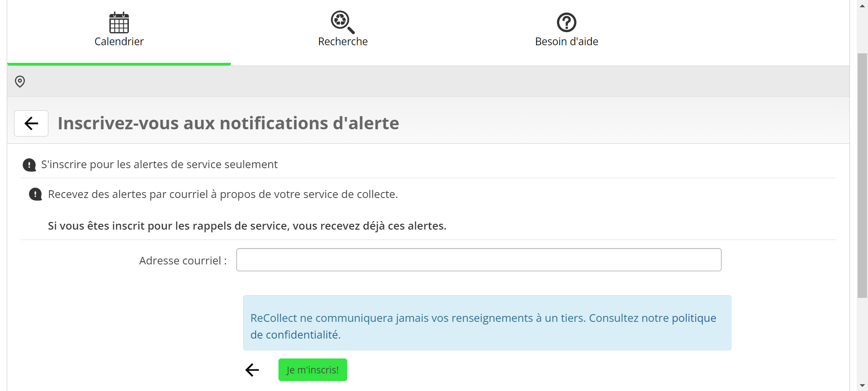Click the back arrow left of Je m'inscris!
Viewport: 868px width, 391px height.
click(252, 370)
